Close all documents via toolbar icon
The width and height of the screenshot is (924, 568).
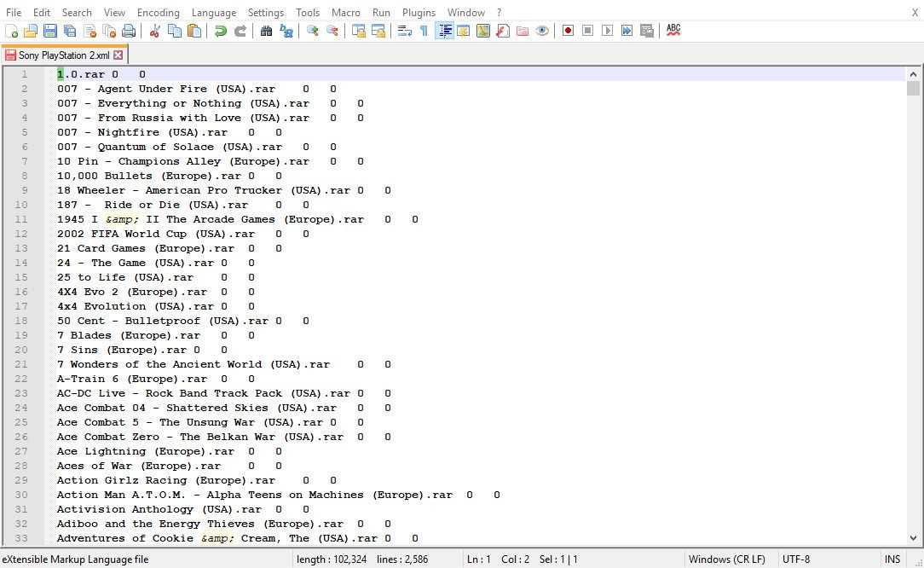tap(109, 31)
